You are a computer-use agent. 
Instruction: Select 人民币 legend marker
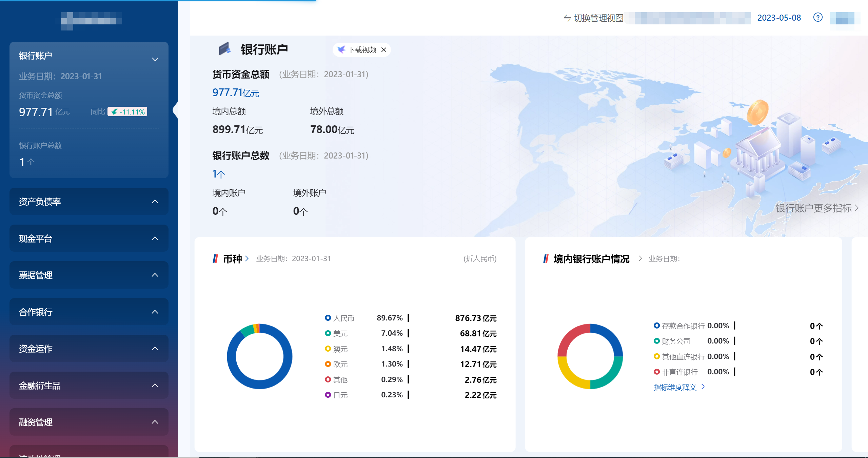click(328, 318)
